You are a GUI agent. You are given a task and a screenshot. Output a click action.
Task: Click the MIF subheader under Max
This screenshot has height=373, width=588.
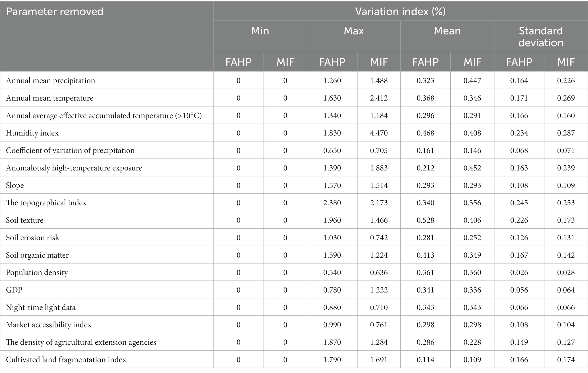[379, 62]
